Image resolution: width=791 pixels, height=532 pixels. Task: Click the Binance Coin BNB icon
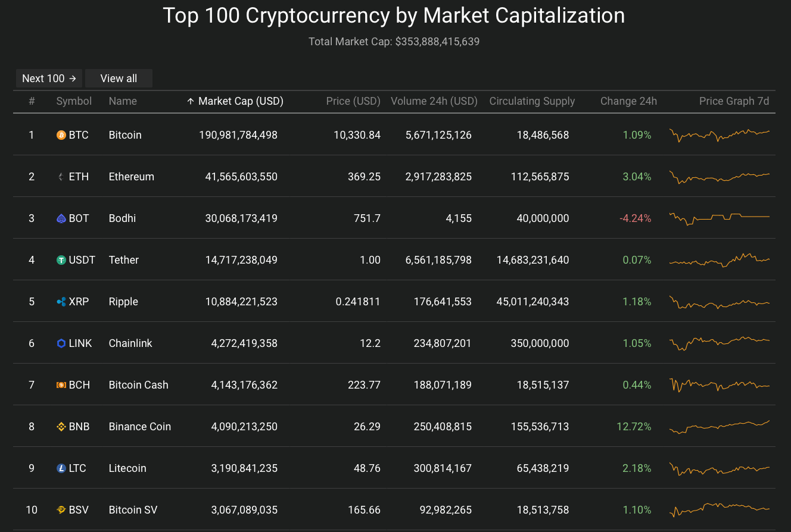point(61,427)
